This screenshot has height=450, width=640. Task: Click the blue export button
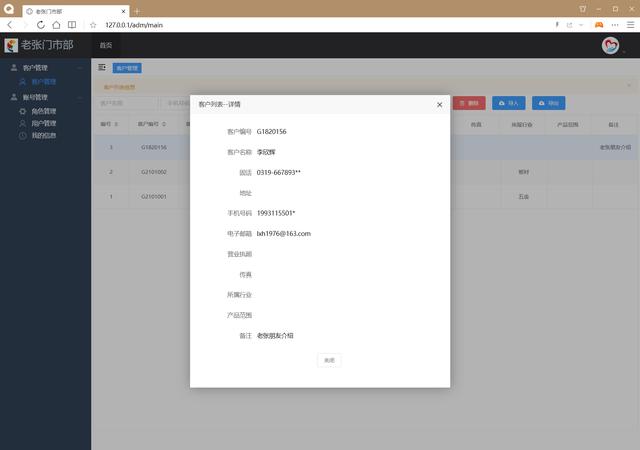pos(549,103)
